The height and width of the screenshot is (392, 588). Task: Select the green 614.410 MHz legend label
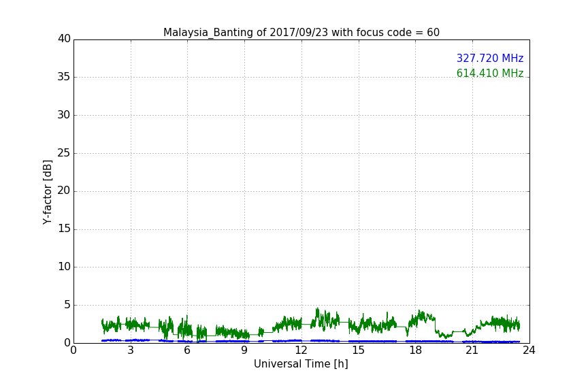490,73
